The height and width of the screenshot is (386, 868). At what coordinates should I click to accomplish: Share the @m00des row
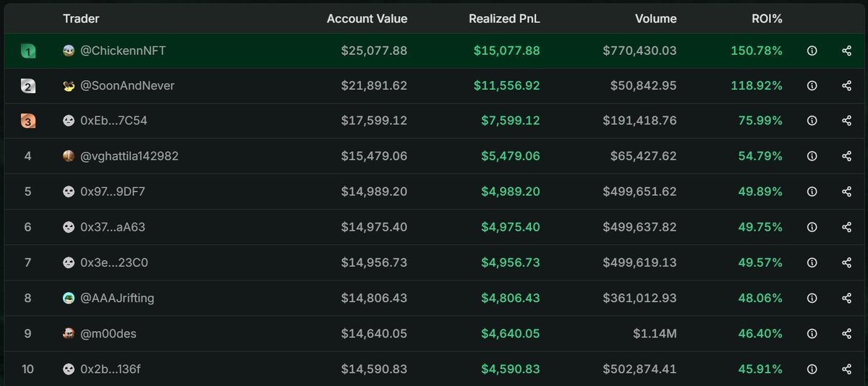[846, 333]
